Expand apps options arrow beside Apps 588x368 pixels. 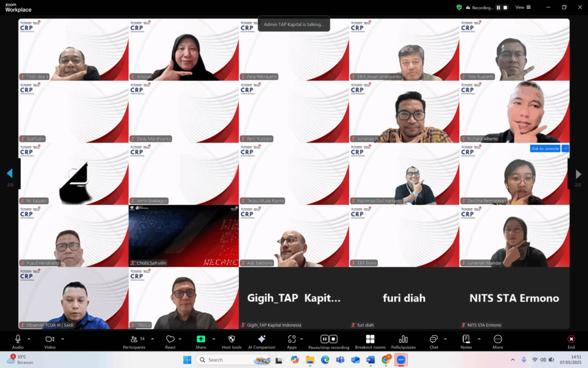coord(301,339)
